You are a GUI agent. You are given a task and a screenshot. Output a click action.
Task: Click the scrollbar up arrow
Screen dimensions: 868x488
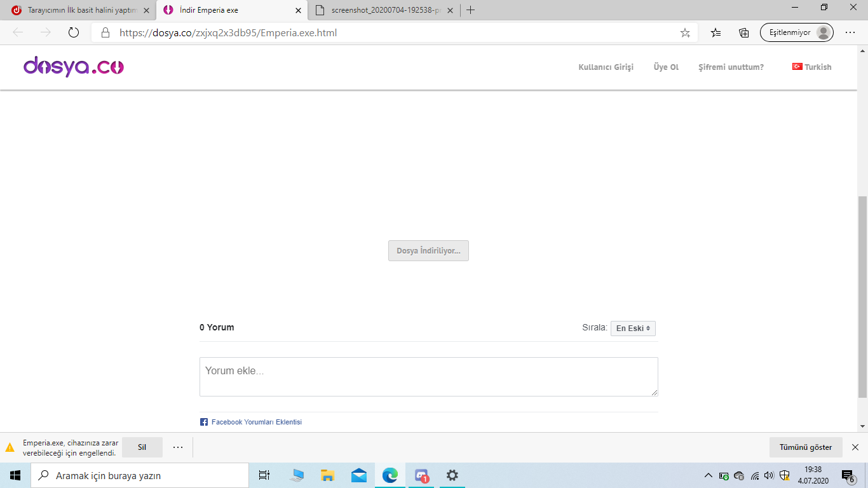point(862,50)
